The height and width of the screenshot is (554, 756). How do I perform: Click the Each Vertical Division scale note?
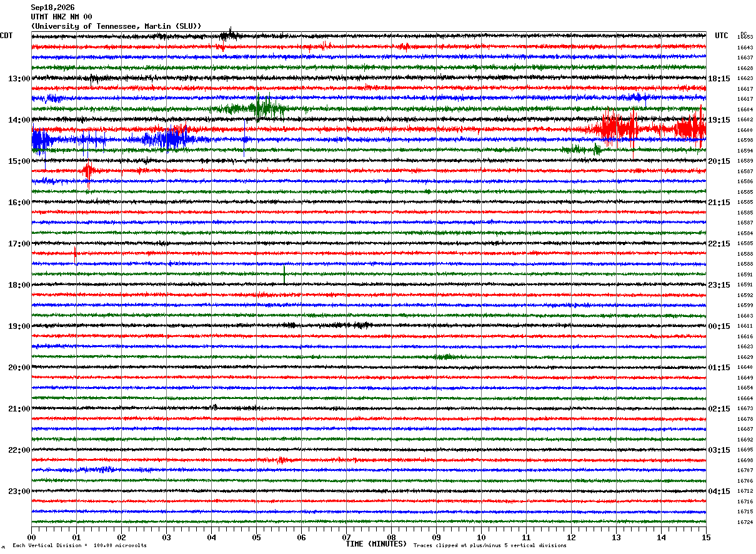(x=79, y=546)
